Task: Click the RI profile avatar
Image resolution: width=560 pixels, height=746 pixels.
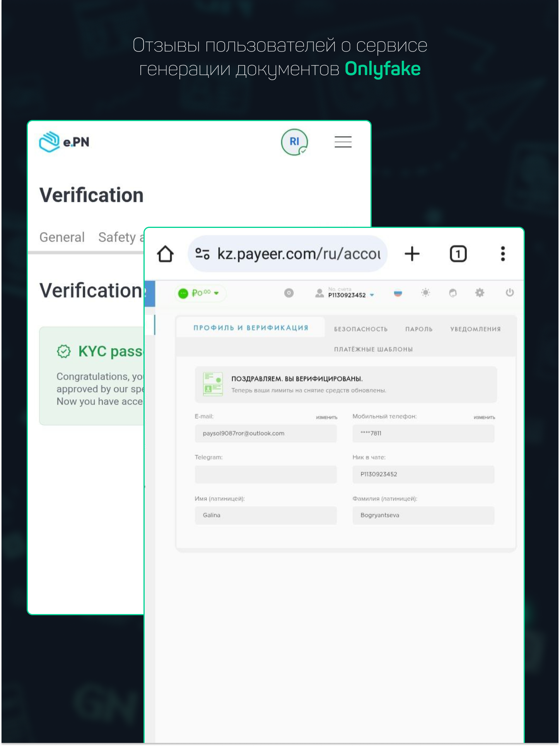Action: tap(294, 142)
